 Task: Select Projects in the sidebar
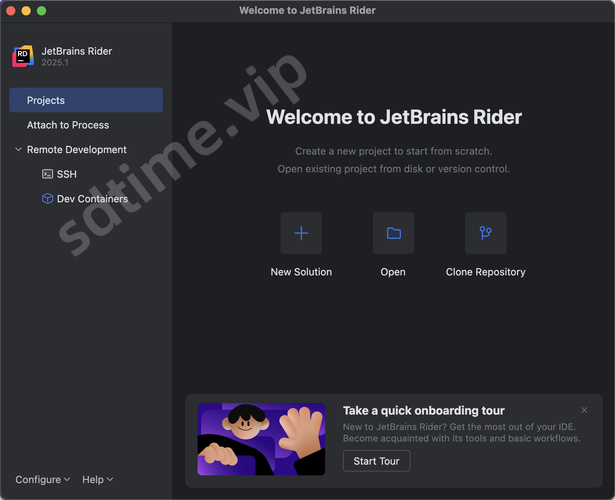coord(85,100)
